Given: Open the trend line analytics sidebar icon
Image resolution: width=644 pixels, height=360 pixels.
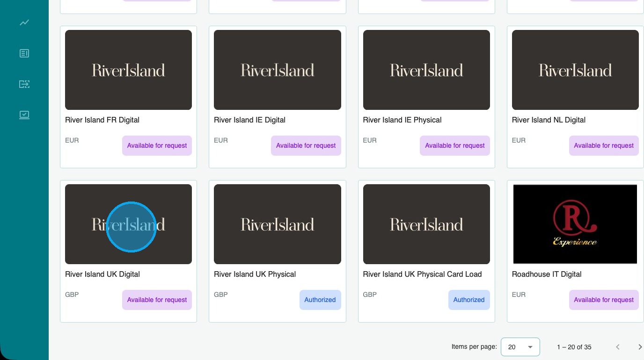Looking at the screenshot, I should click(24, 22).
